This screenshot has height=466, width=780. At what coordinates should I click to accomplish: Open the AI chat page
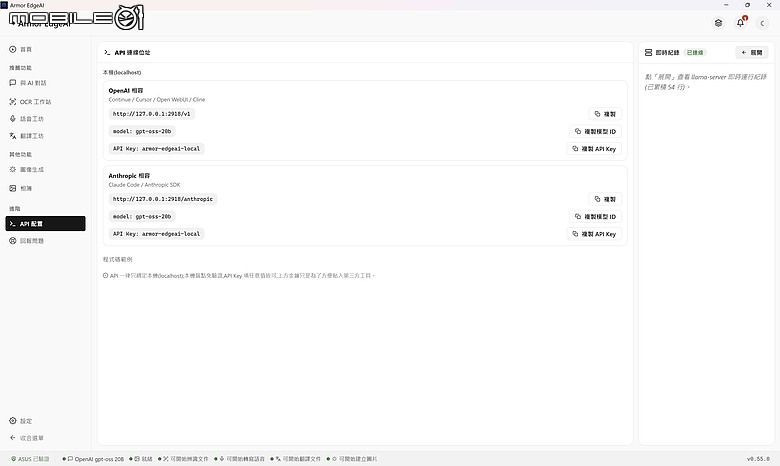click(28, 83)
